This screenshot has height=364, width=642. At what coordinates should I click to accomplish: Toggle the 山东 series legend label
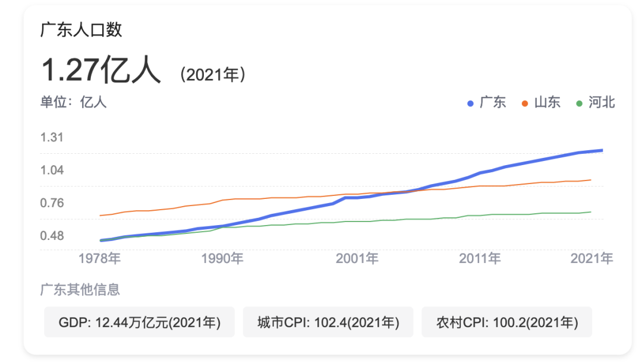(547, 103)
